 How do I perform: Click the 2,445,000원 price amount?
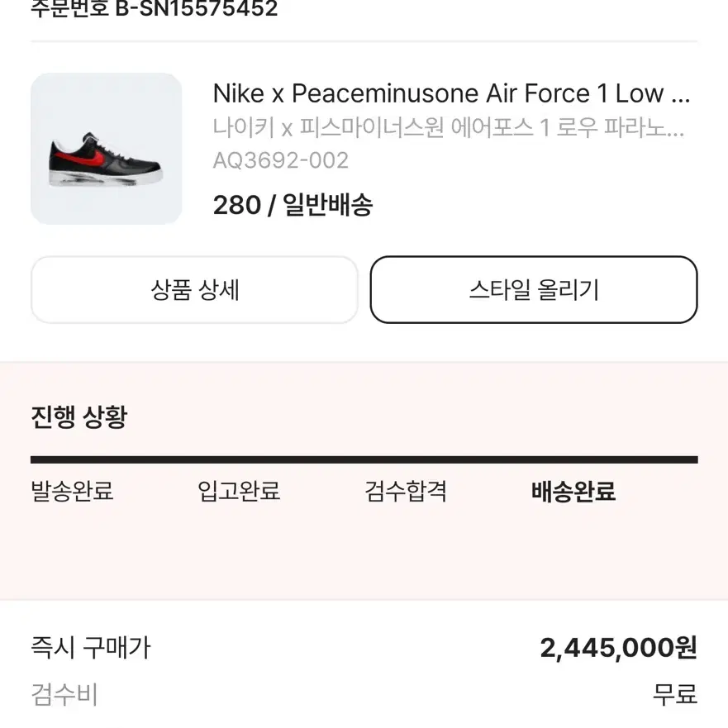[618, 648]
